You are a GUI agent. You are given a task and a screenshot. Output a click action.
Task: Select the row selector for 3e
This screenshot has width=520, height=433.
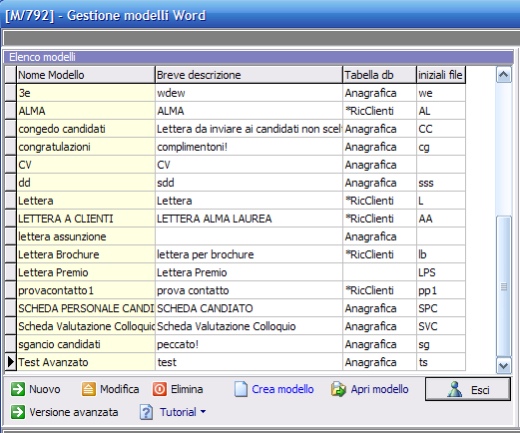tap(10, 93)
